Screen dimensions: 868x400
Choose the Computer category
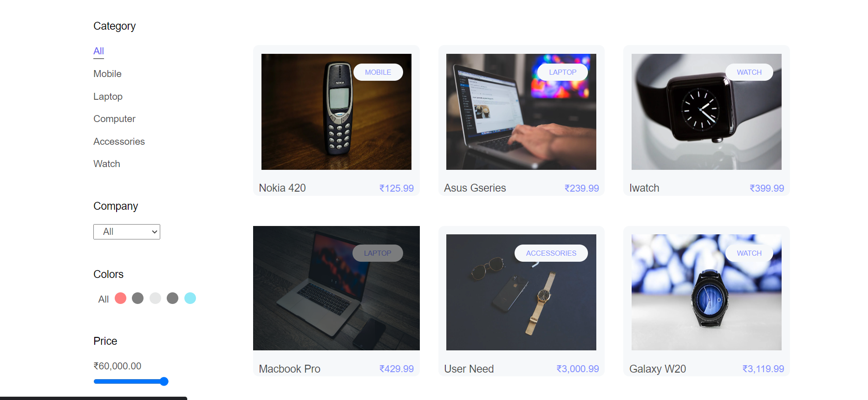point(114,119)
